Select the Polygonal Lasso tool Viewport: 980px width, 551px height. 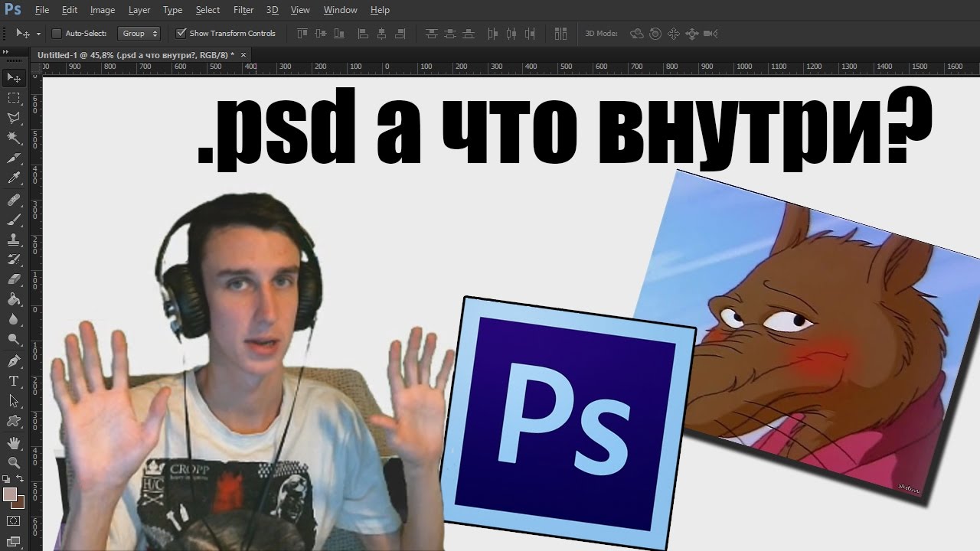14,118
